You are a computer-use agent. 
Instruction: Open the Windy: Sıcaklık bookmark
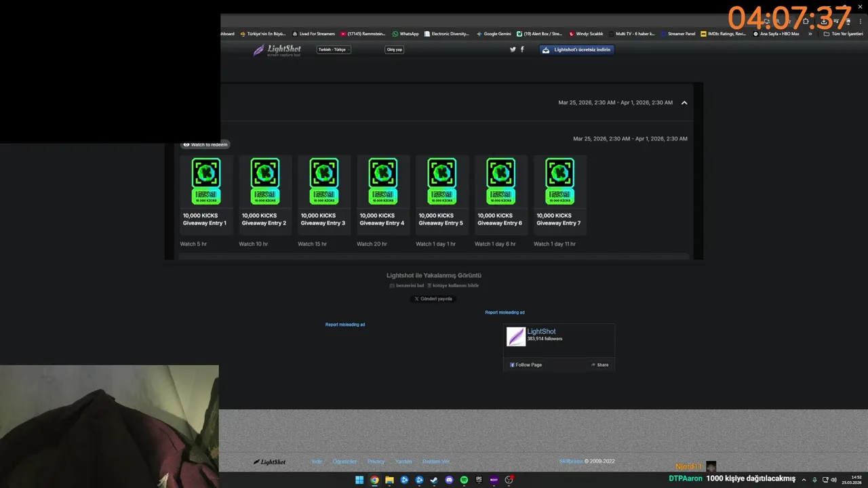coord(586,34)
